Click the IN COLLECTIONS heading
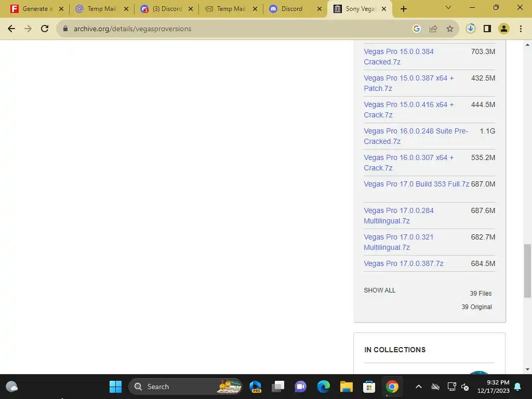The image size is (532, 399). pyautogui.click(x=395, y=350)
